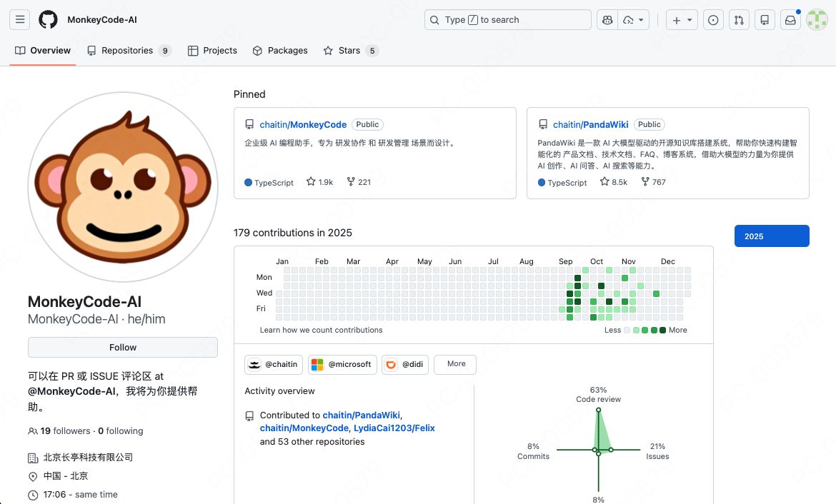Switch to the Repositories tab
The height and width of the screenshot is (504, 836).
click(129, 50)
